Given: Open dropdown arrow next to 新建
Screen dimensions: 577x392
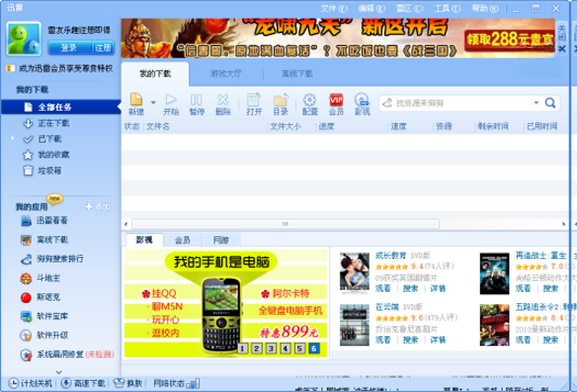Looking at the screenshot, I should click(153, 102).
